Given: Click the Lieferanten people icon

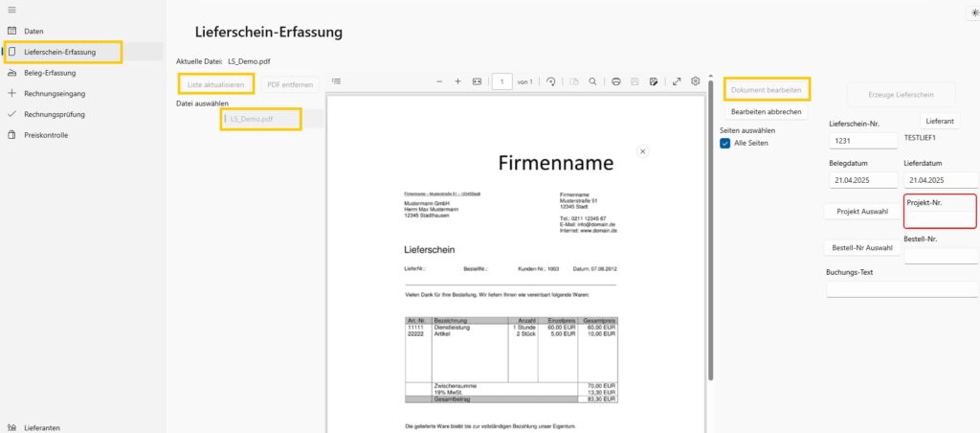Looking at the screenshot, I should 11,428.
